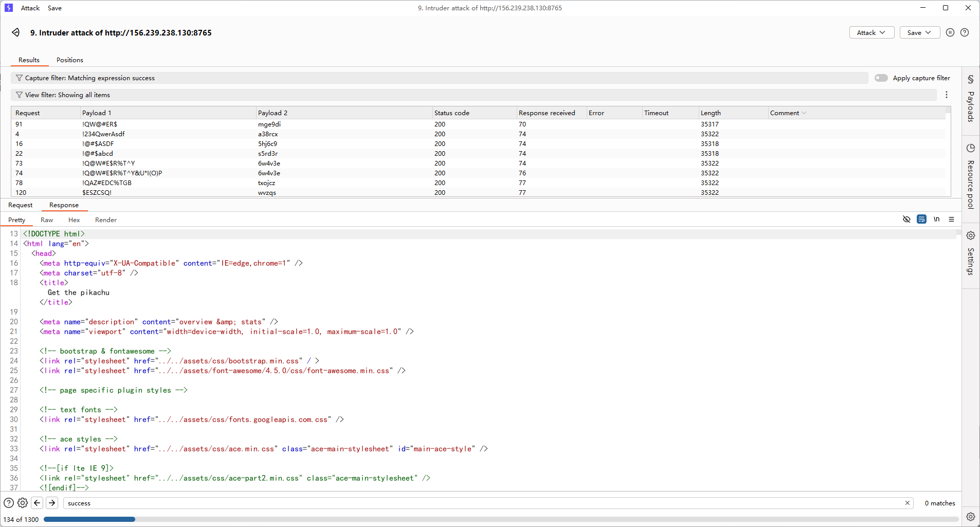Click the search settings gear icon
Screen dimensions: 980x527
[23, 503]
